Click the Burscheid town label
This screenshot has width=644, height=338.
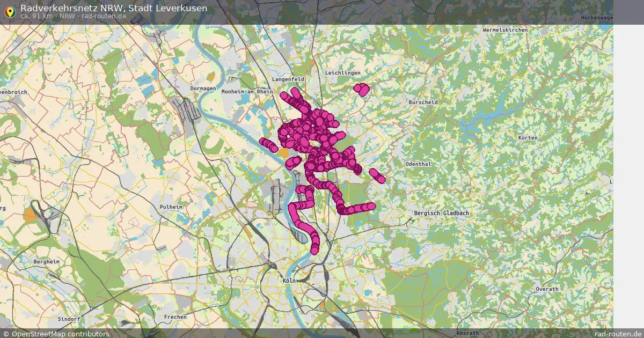coord(423,102)
